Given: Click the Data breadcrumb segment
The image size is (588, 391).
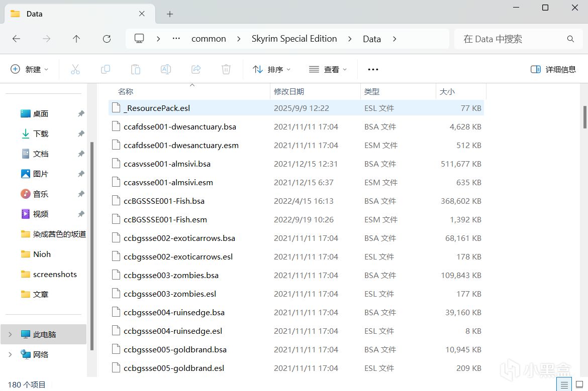Looking at the screenshot, I should coord(372,39).
